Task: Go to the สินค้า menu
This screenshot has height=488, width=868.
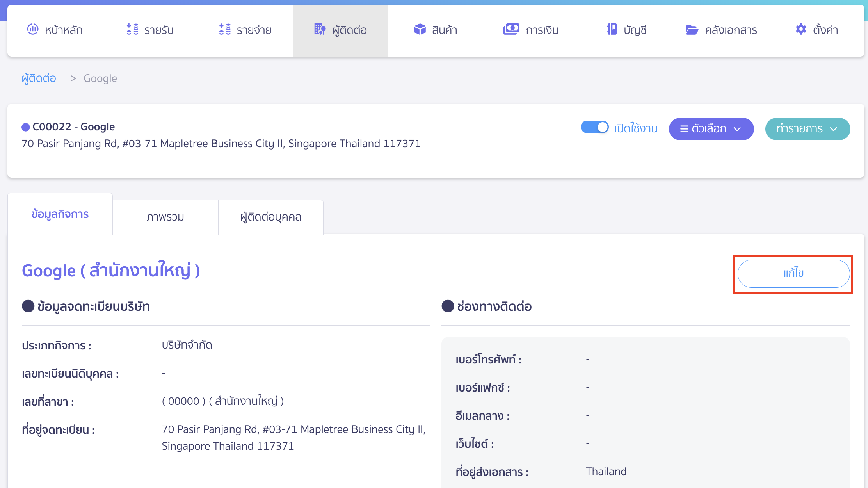Action: (436, 30)
